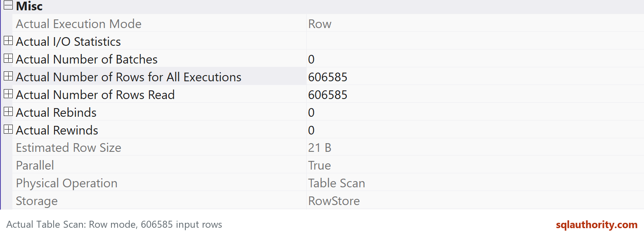Image resolution: width=644 pixels, height=236 pixels.
Task: Select the Storage property
Action: (37, 201)
